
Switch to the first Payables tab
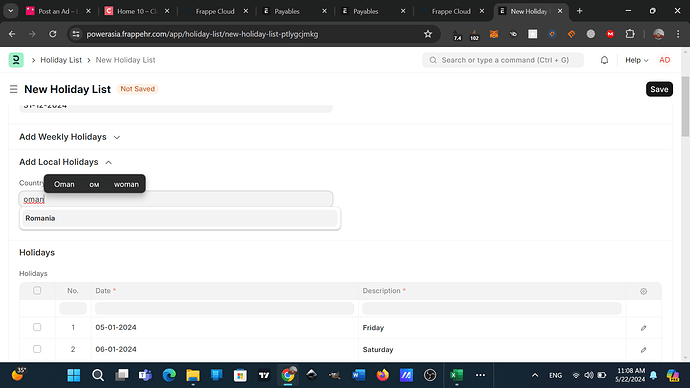[x=294, y=11]
